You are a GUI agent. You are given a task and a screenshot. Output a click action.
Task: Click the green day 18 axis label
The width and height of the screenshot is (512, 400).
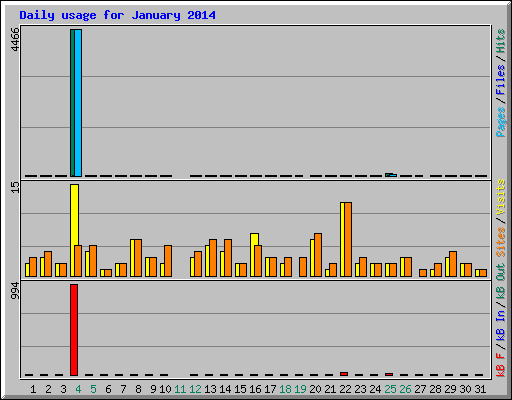(285, 389)
